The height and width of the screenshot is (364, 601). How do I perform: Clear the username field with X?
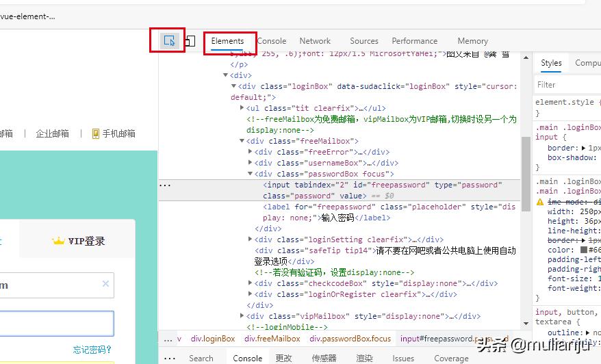click(106, 283)
